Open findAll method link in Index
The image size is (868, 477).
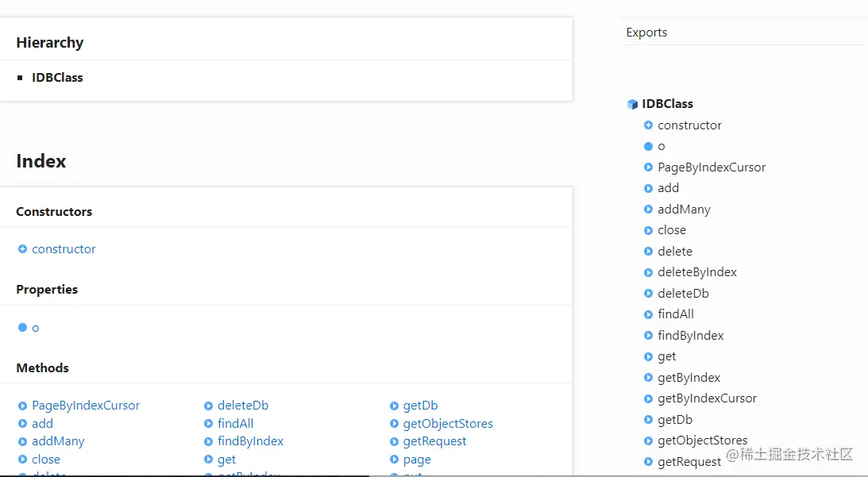point(235,423)
